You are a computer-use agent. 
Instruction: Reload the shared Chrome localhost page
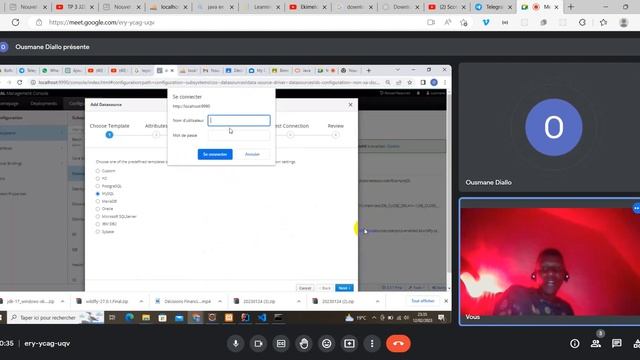pos(20,82)
